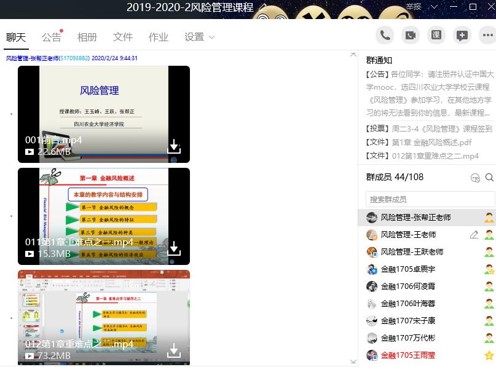Switch to the 公告 tab
Image resolution: width=496 pixels, height=367 pixels.
point(52,37)
